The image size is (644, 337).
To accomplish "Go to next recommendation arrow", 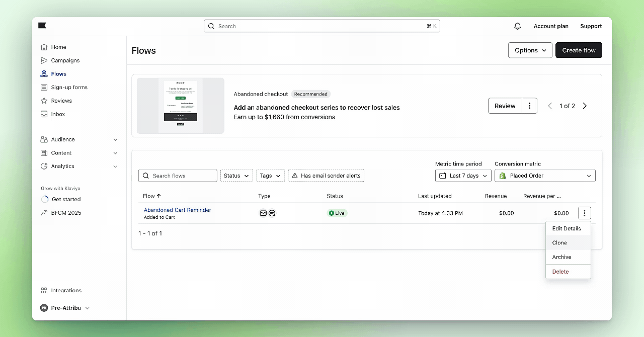I will 585,106.
